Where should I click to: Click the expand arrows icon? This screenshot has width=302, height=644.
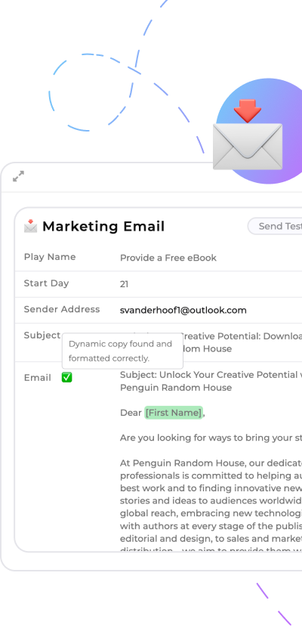(x=18, y=176)
